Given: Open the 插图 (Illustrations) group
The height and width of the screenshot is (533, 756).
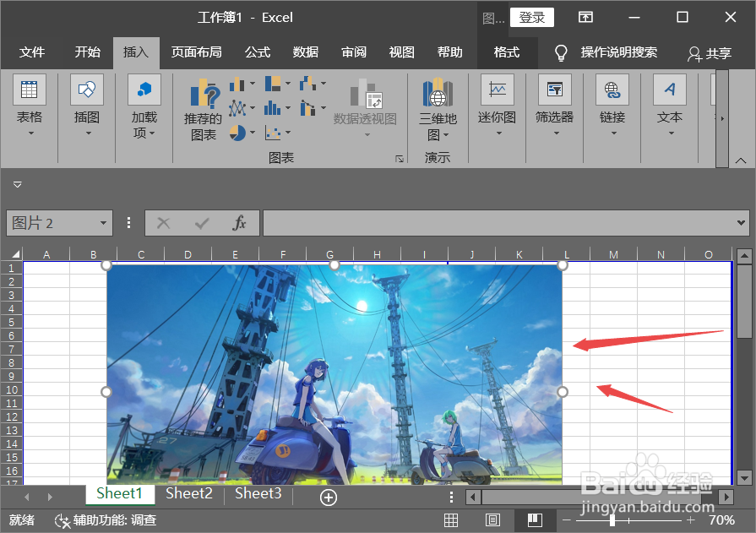Looking at the screenshot, I should point(87,105).
